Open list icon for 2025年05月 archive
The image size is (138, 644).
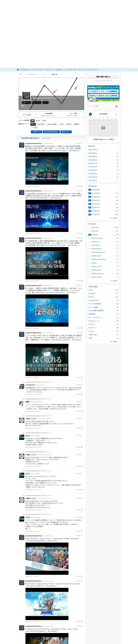[x=90, y=197]
